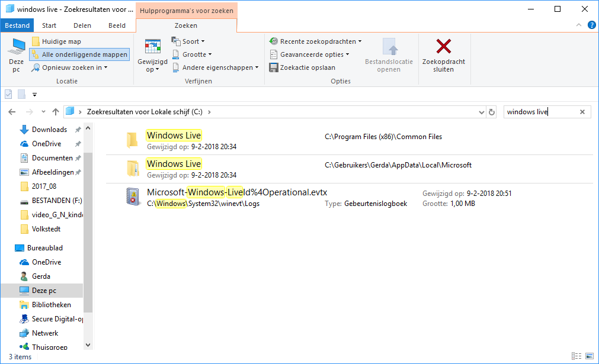This screenshot has height=364, width=599.
Task: Click the new folder quick access icon
Action: 22,94
